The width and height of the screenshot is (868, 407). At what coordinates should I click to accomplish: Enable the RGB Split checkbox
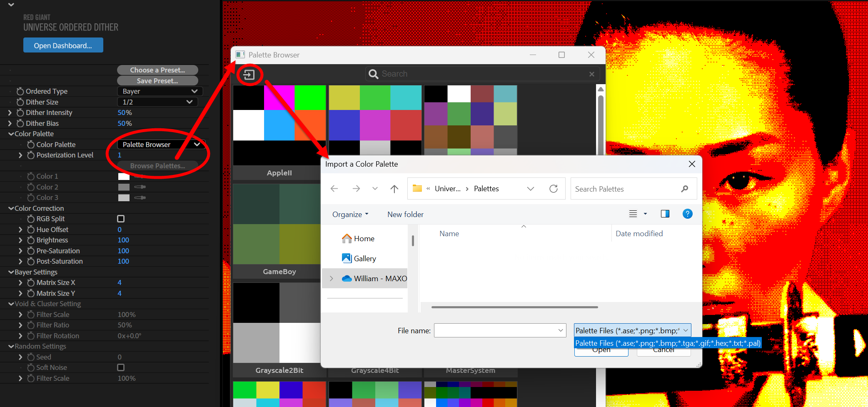121,219
